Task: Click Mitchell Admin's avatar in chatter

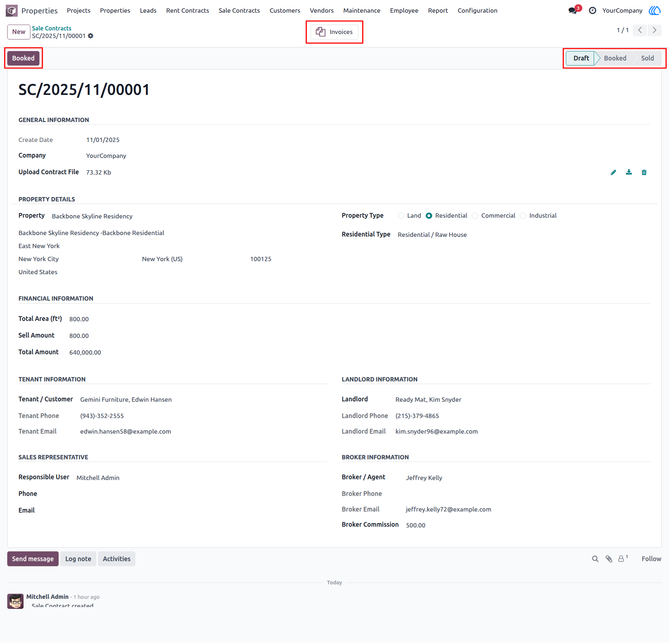Action: coord(16,601)
